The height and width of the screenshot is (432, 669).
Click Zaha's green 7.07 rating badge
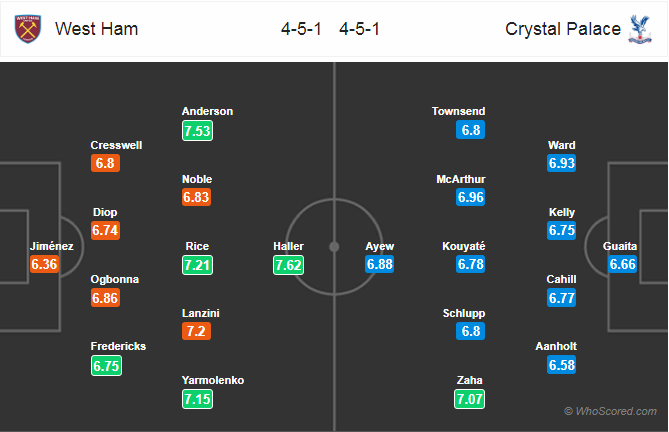(x=469, y=399)
